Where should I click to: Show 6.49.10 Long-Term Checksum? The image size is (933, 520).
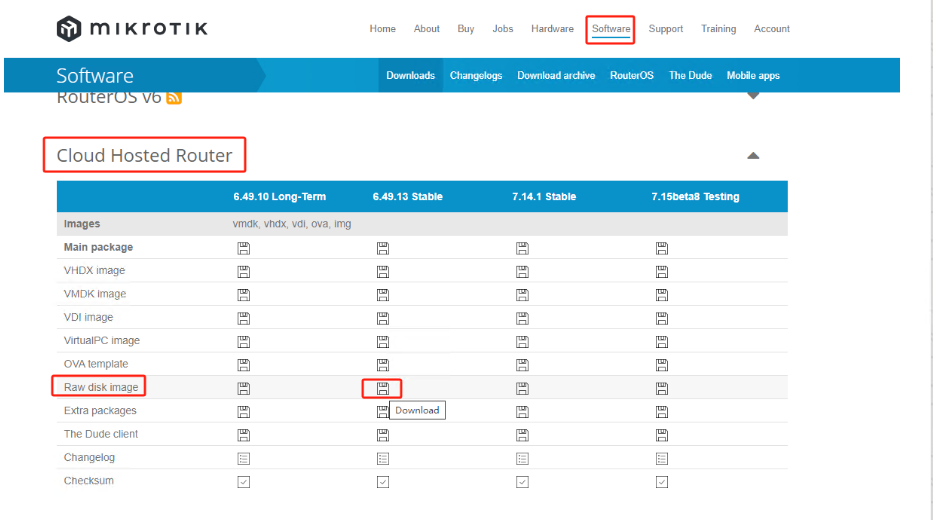(243, 482)
